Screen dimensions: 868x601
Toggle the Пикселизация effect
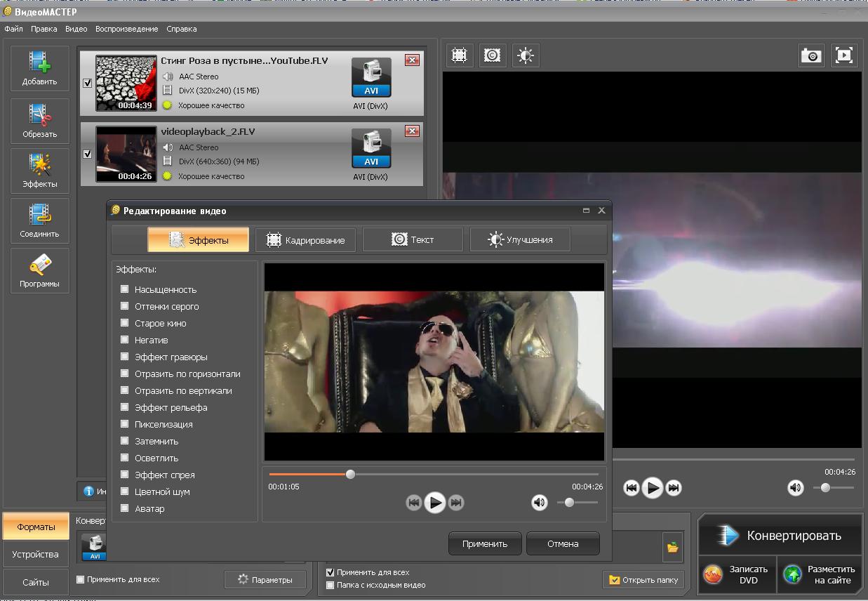[x=125, y=424]
